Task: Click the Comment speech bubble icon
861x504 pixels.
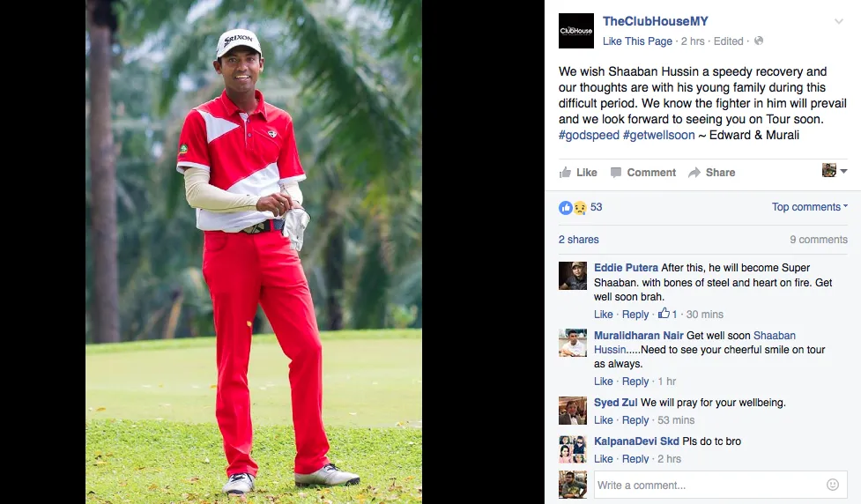Action: (x=616, y=173)
